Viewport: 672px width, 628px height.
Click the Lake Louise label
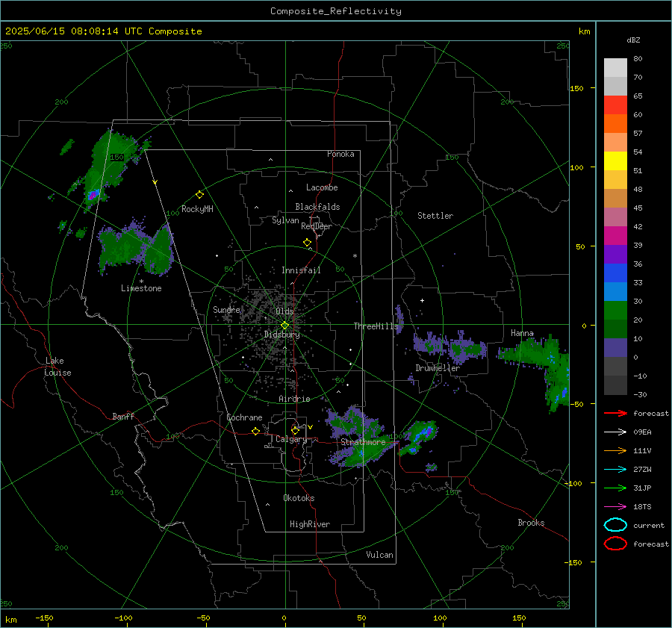pos(57,367)
